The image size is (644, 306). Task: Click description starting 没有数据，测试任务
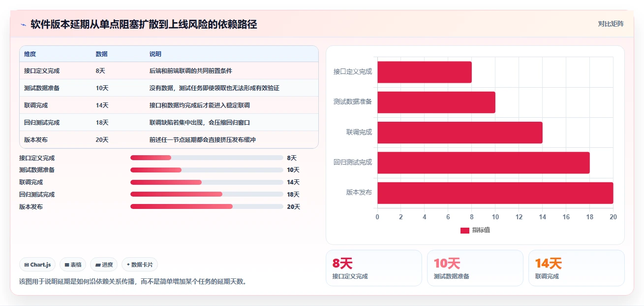click(215, 88)
